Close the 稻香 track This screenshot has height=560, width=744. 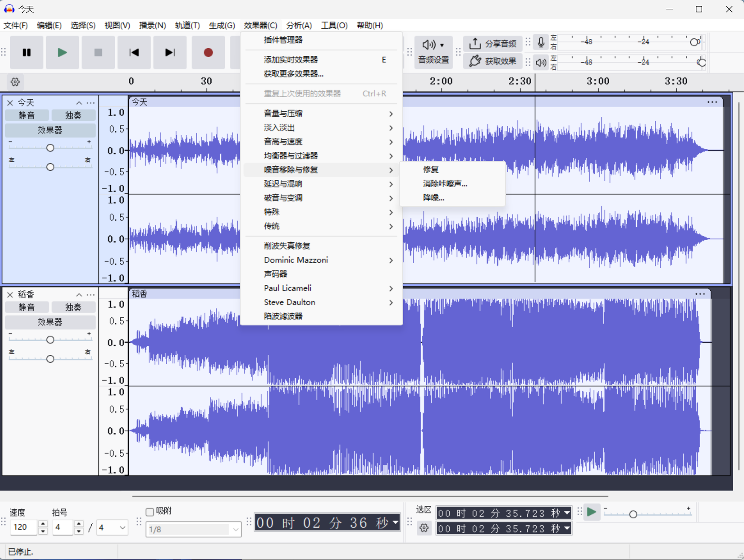point(10,295)
